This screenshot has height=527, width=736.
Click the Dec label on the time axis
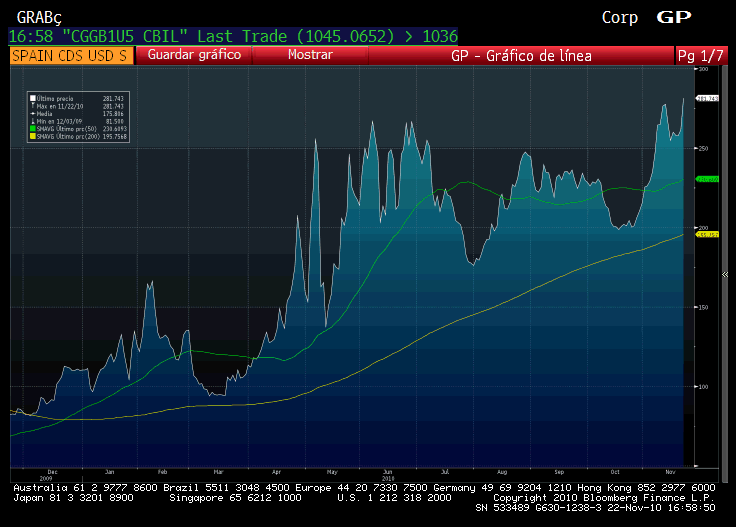(x=53, y=472)
